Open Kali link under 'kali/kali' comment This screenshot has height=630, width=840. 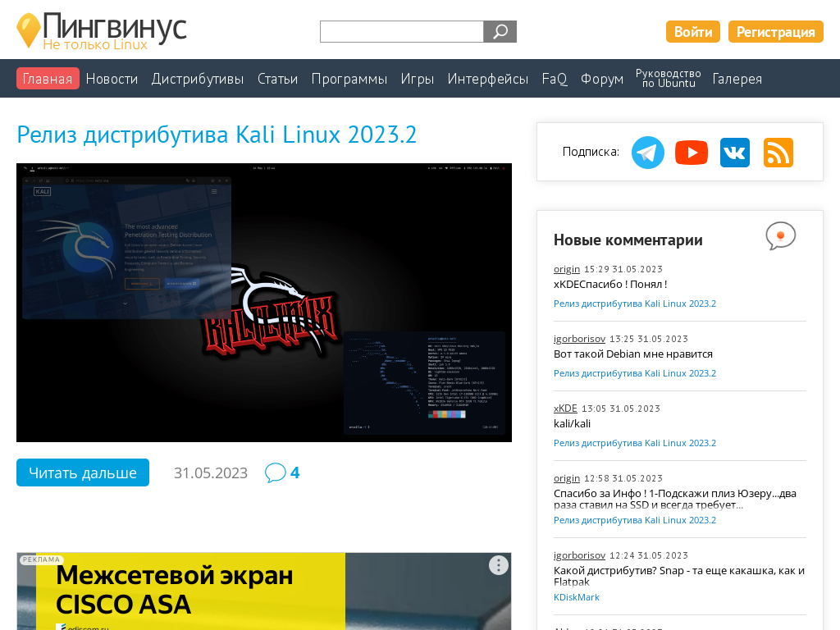(x=635, y=442)
